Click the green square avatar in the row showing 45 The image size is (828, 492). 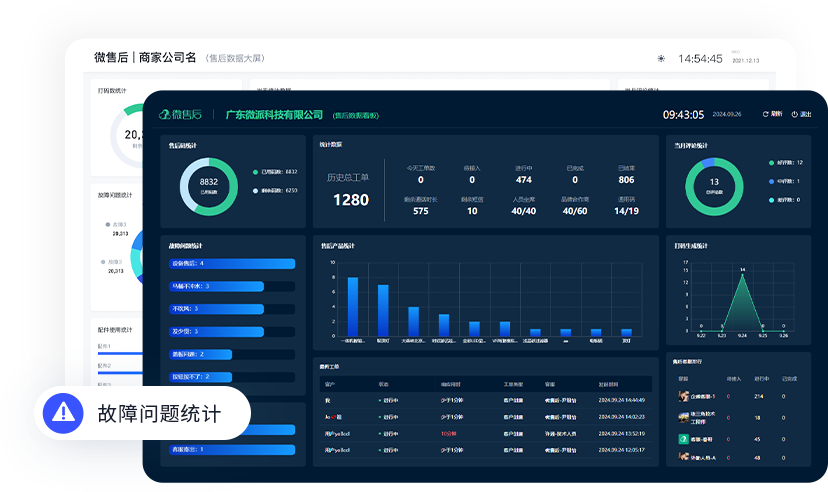pyautogui.click(x=683, y=439)
